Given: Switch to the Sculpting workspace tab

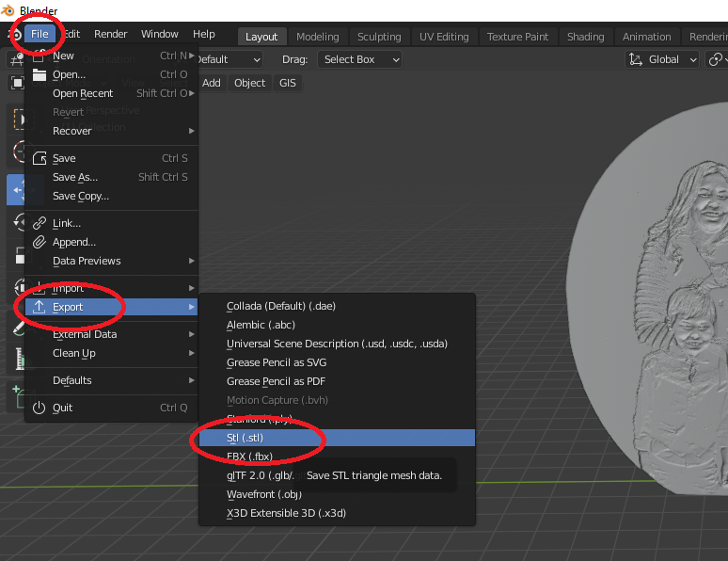Looking at the screenshot, I should click(x=379, y=37).
